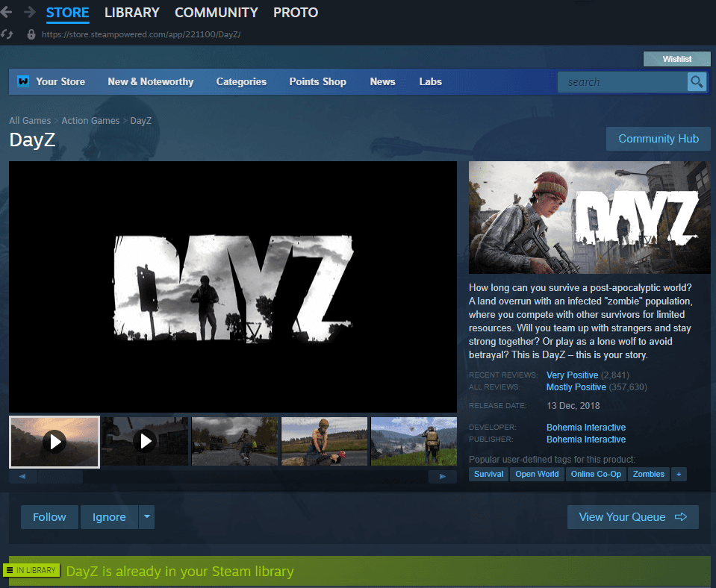
Task: Click the DayZ breadcrumb link
Action: (x=140, y=121)
